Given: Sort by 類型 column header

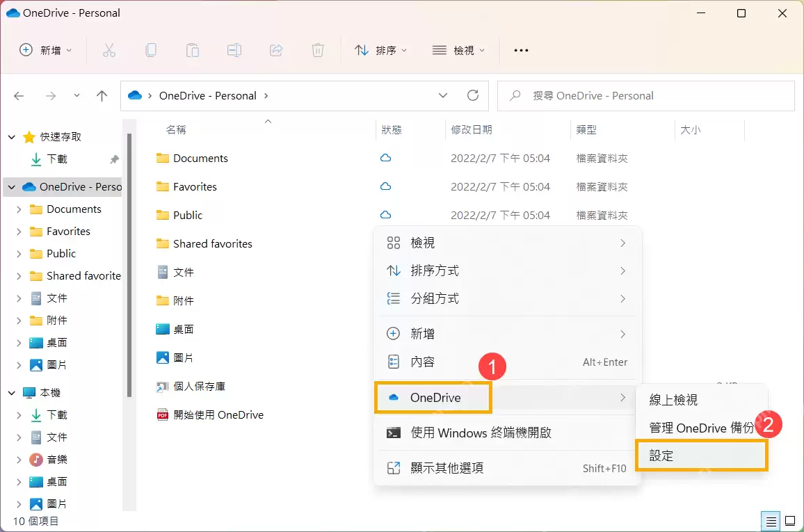Looking at the screenshot, I should click(586, 129).
